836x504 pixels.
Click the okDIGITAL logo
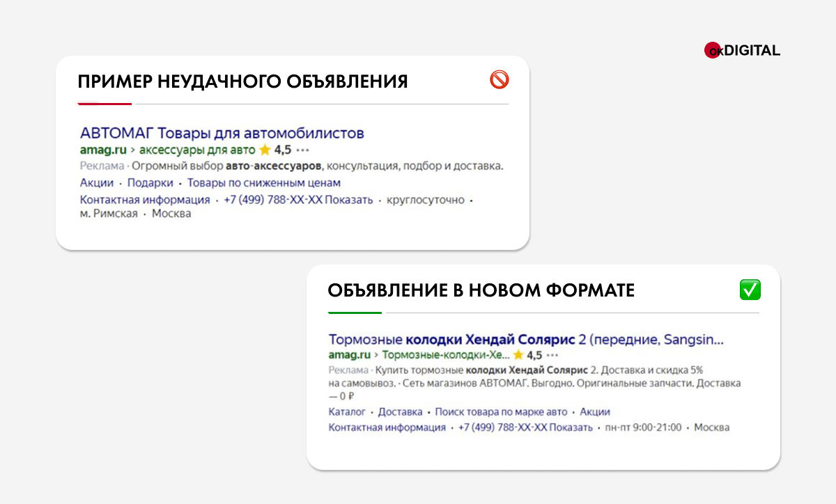click(x=742, y=50)
